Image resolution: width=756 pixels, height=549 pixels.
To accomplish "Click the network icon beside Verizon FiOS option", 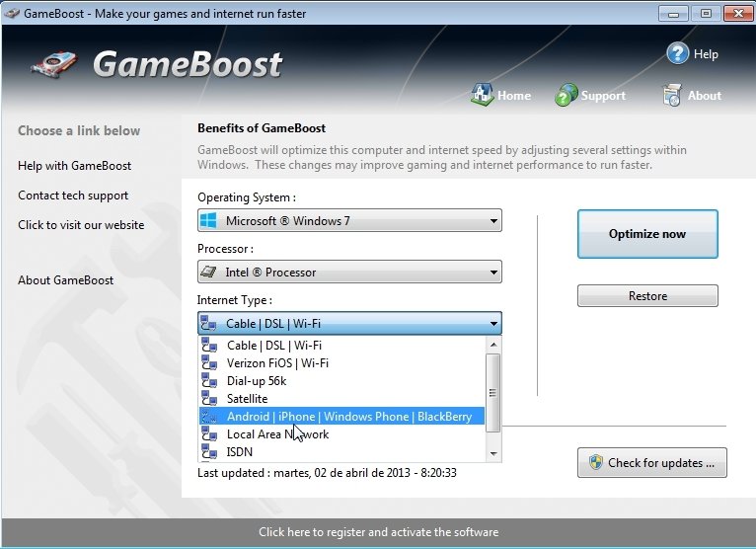I will (209, 362).
